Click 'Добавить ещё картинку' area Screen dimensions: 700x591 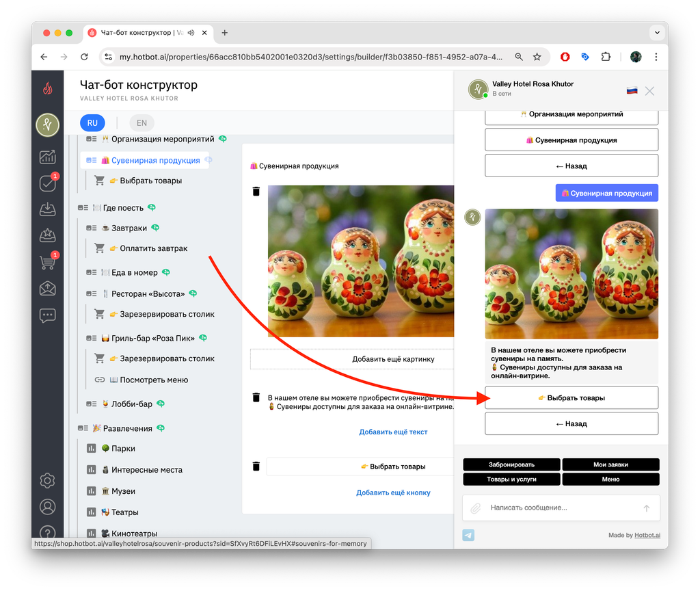tap(352, 358)
